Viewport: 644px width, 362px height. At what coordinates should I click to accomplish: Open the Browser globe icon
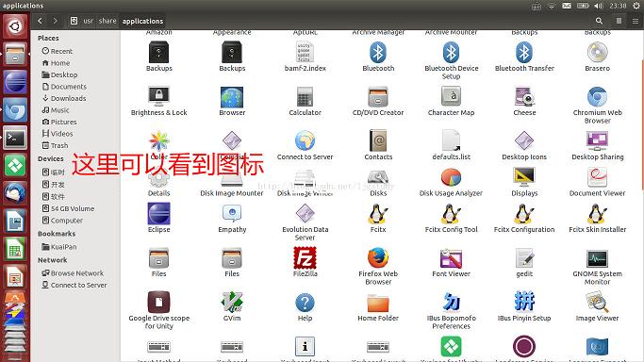pyautogui.click(x=232, y=97)
